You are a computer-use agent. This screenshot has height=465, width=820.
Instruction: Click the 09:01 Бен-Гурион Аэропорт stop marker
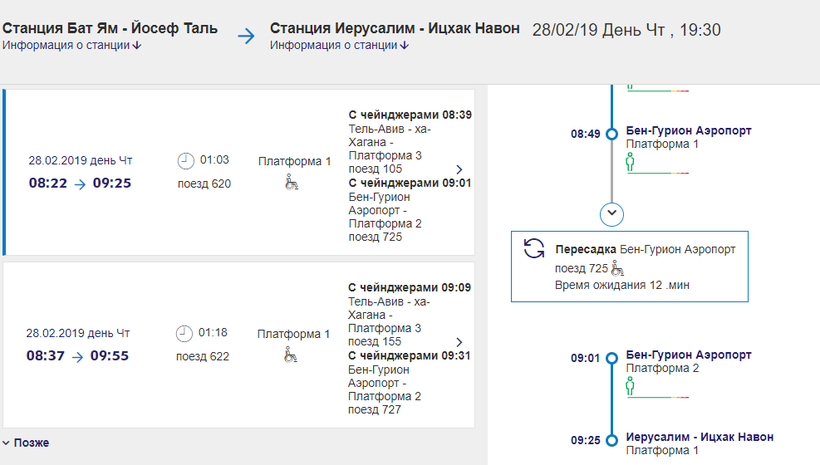click(x=612, y=356)
